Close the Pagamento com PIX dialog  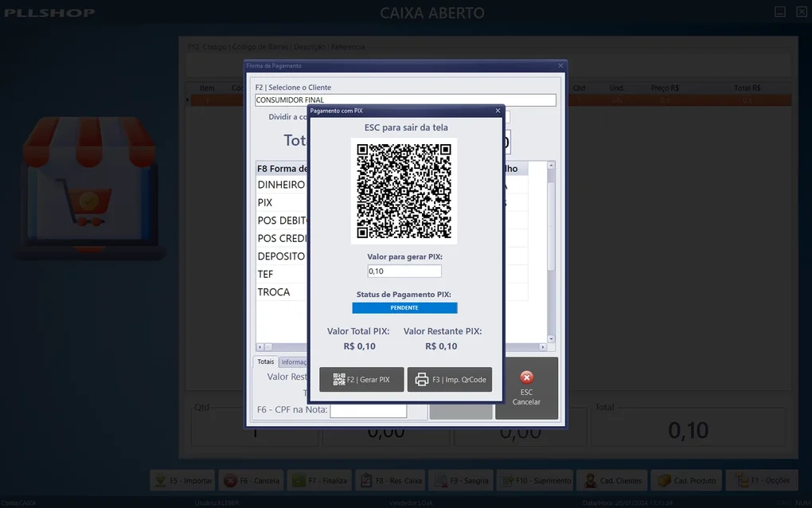[498, 111]
